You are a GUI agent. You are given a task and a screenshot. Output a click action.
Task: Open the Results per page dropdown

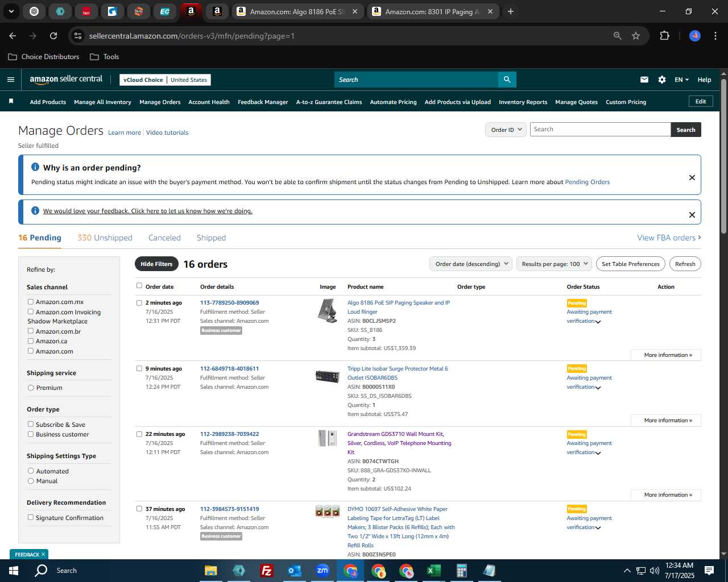point(554,264)
